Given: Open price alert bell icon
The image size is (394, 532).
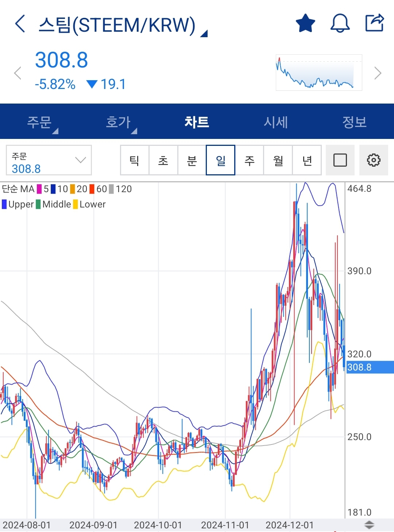Looking at the screenshot, I should point(340,23).
